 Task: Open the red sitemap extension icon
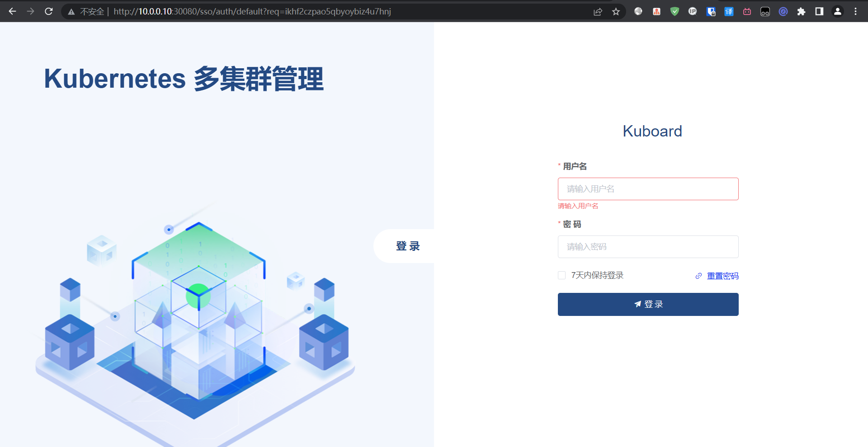(656, 11)
